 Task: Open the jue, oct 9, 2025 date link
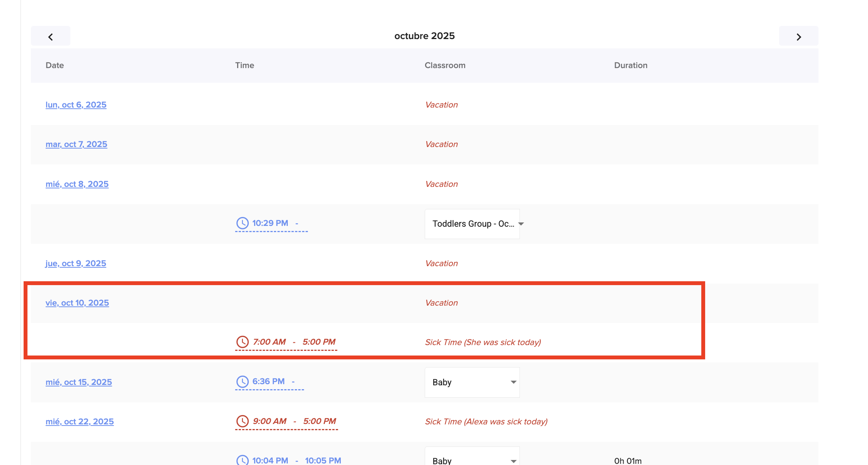(x=75, y=263)
